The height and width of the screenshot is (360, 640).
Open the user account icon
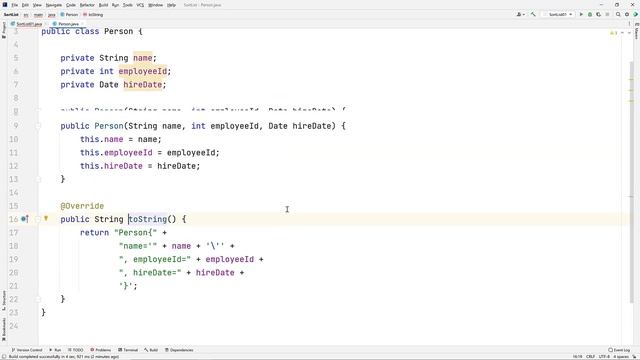(x=519, y=14)
